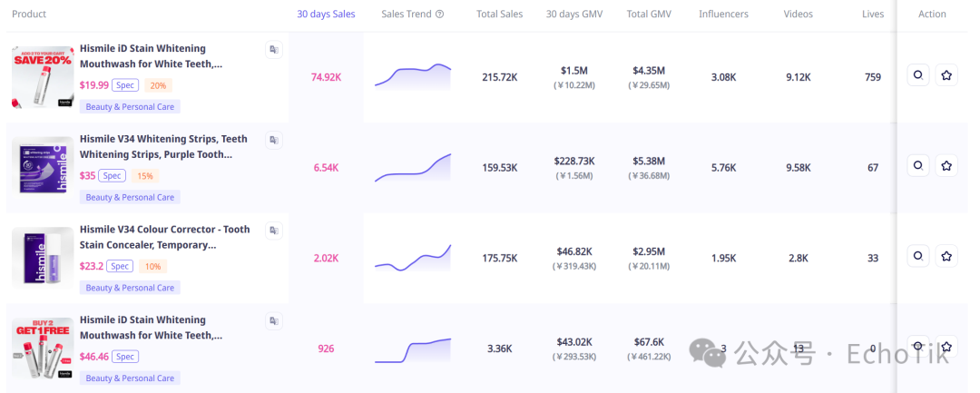Click the Sales Trend help question icon

439,14
